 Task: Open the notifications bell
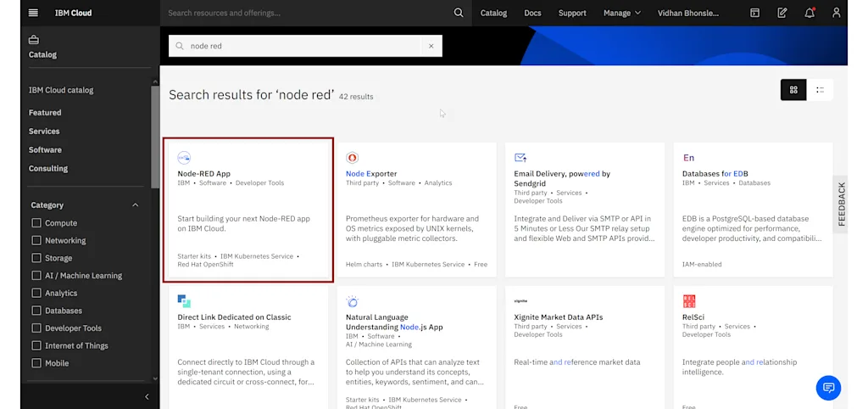tap(810, 13)
